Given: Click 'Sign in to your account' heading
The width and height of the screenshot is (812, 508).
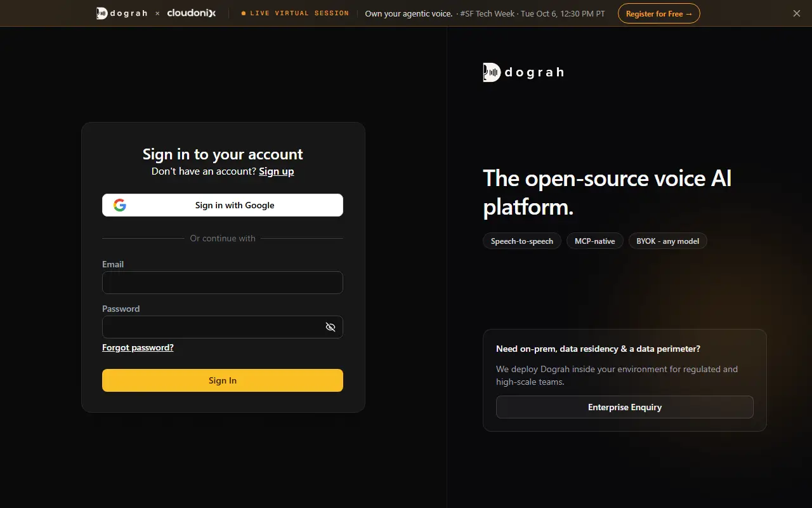Looking at the screenshot, I should click(x=223, y=154).
